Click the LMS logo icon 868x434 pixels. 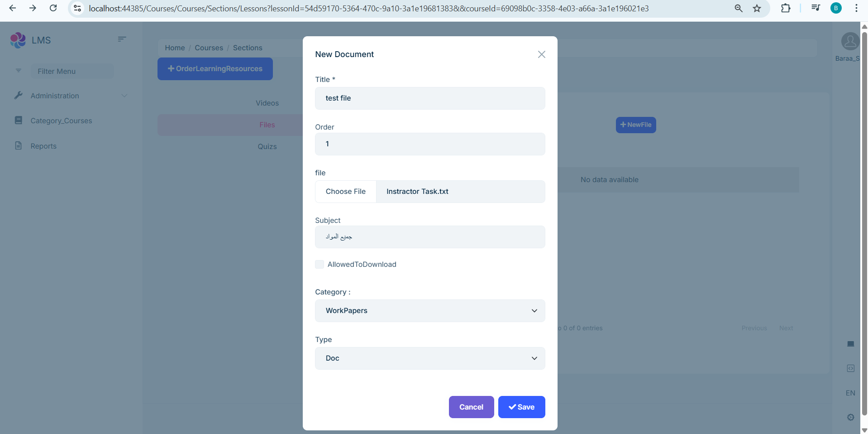[18, 40]
